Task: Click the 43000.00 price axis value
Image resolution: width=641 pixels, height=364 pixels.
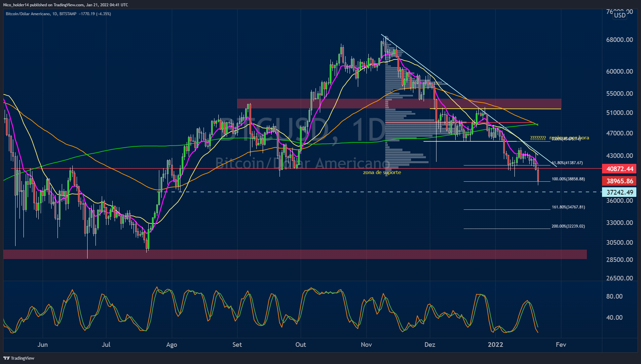Action: point(620,156)
